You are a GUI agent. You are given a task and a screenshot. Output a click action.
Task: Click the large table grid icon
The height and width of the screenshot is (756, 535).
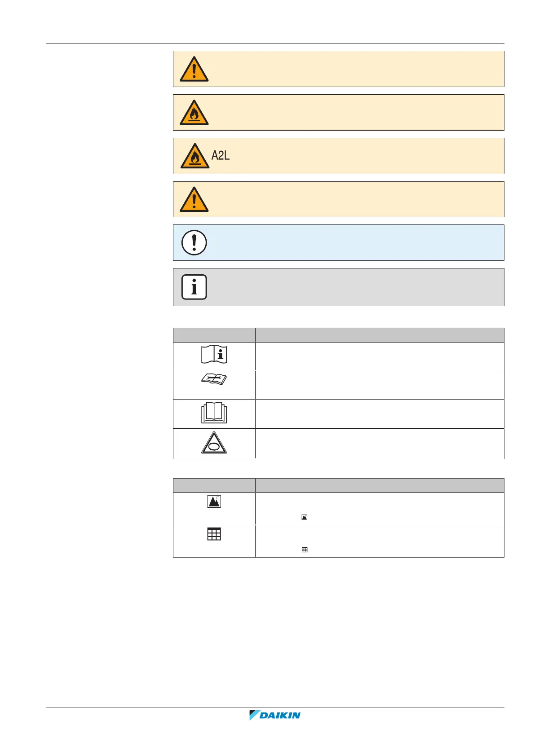(x=214, y=534)
